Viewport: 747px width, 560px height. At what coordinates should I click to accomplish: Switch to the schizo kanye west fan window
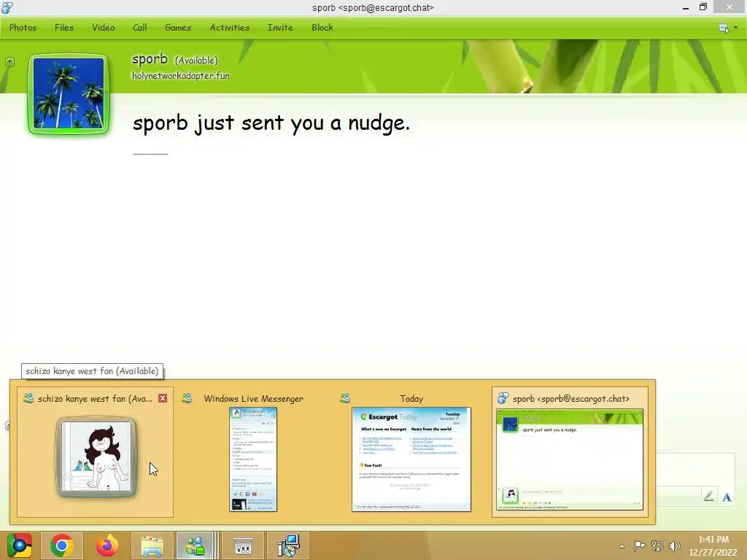[96, 451]
